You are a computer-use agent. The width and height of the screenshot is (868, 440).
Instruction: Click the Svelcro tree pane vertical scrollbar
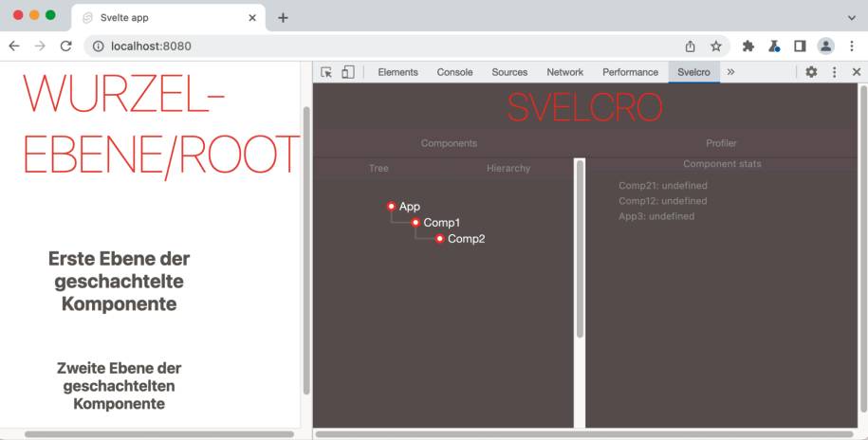click(580, 248)
